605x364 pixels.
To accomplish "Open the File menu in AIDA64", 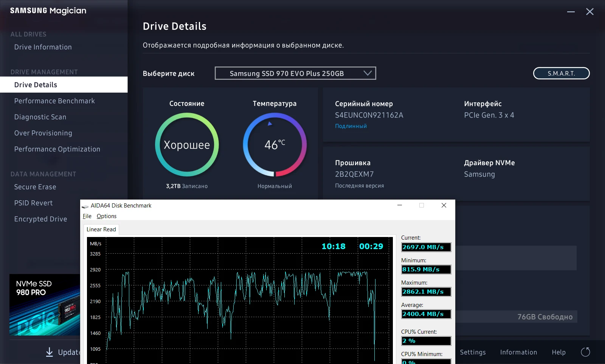I will point(87,216).
